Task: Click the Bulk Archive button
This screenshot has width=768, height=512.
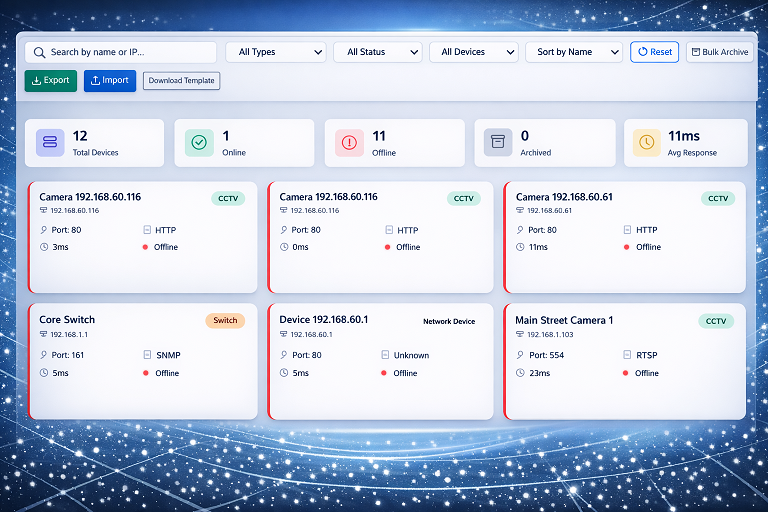Action: 719,52
